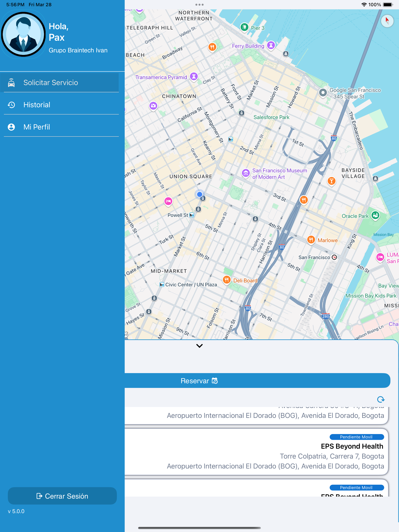The height and width of the screenshot is (532, 399).
Task: Click the refresh icon above the service list
Action: pos(381,399)
